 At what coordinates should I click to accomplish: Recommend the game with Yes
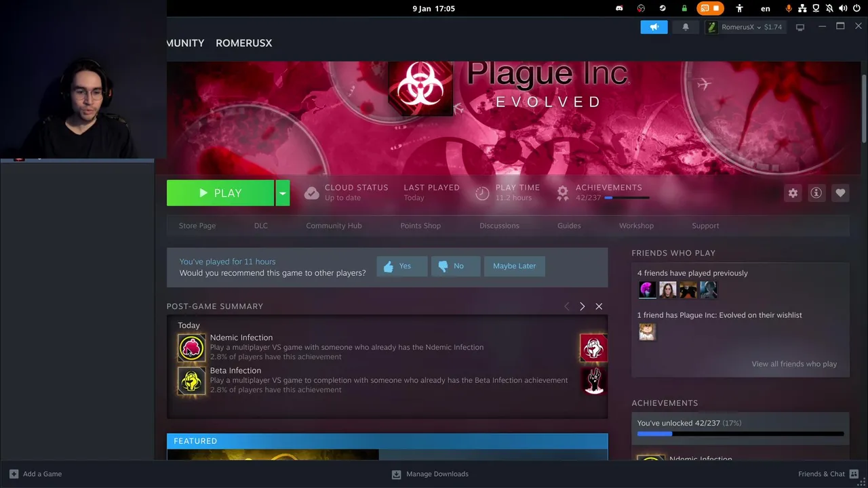click(x=401, y=266)
